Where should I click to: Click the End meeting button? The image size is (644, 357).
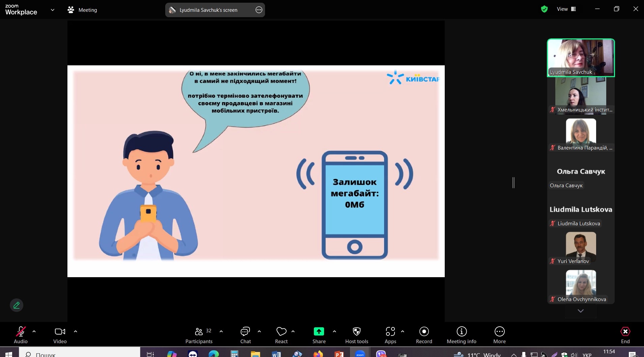coord(625,335)
